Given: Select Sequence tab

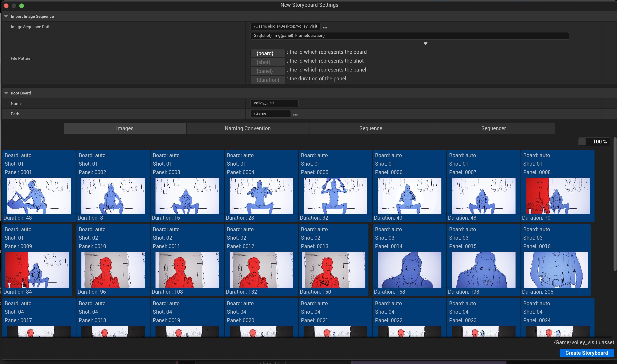Looking at the screenshot, I should [x=370, y=128].
